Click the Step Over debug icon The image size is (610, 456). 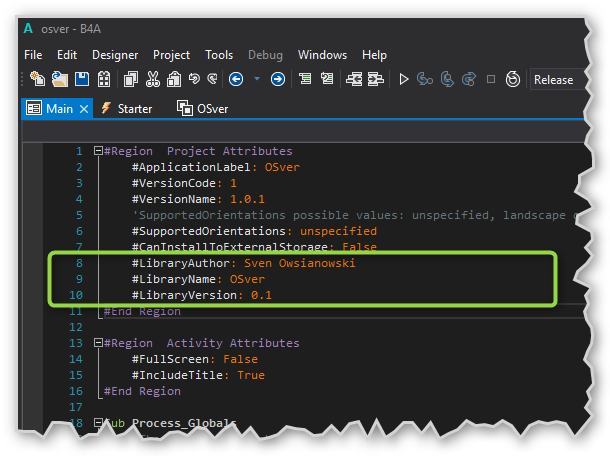[447, 79]
